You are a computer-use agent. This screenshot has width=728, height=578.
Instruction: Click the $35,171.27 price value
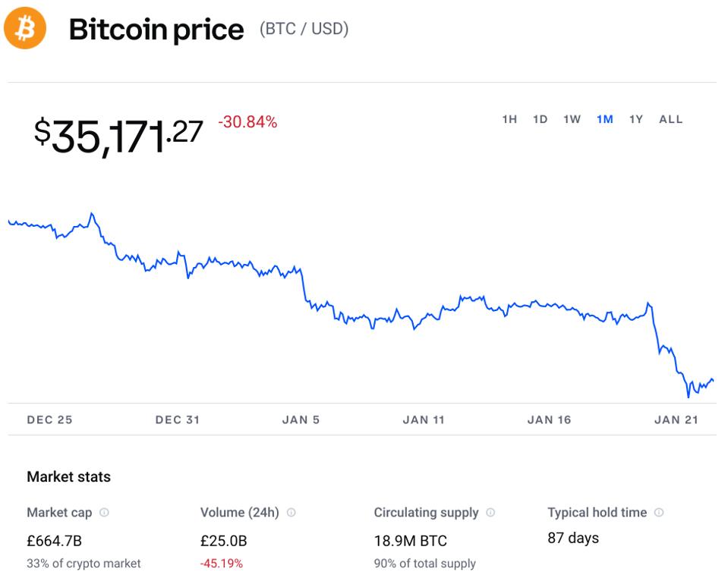pos(118,135)
